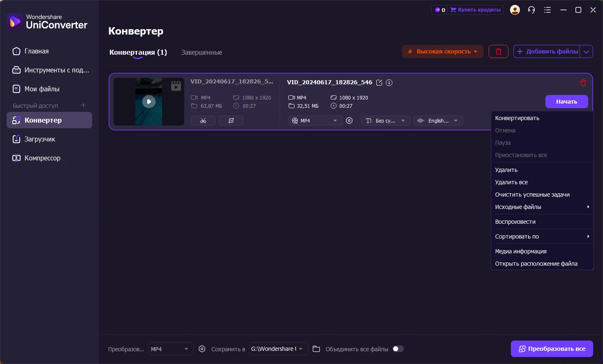
Task: Click the red delete-all trash button in toolbar
Action: pyautogui.click(x=498, y=51)
